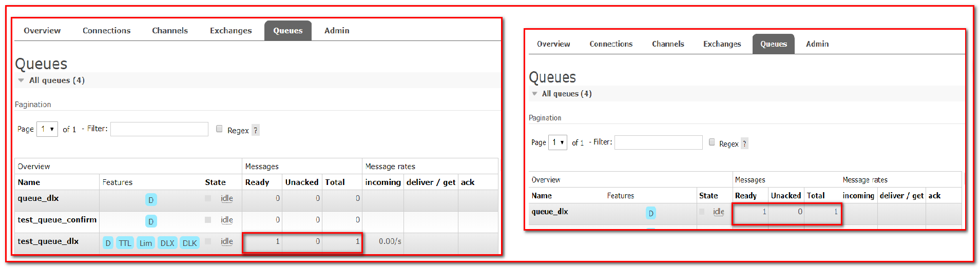Image resolution: width=980 pixels, height=268 pixels.
Task: Click the Regex help question mark in left panel
Action: click(256, 130)
